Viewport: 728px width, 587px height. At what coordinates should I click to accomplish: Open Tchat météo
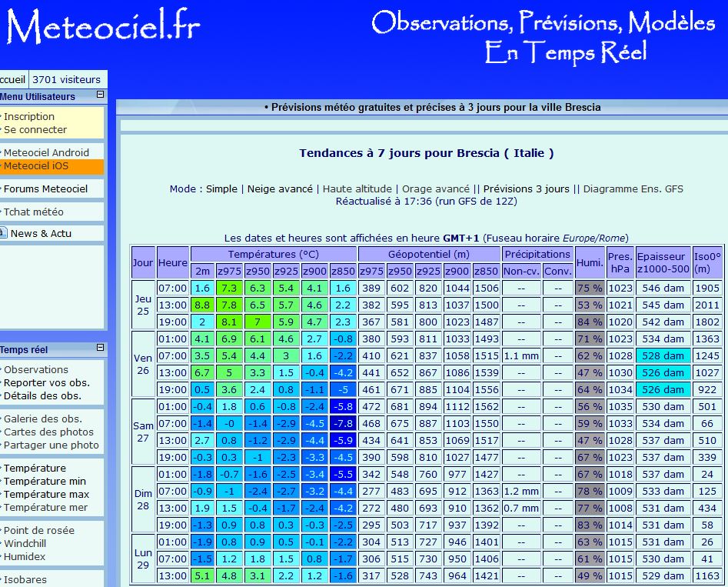[33, 212]
